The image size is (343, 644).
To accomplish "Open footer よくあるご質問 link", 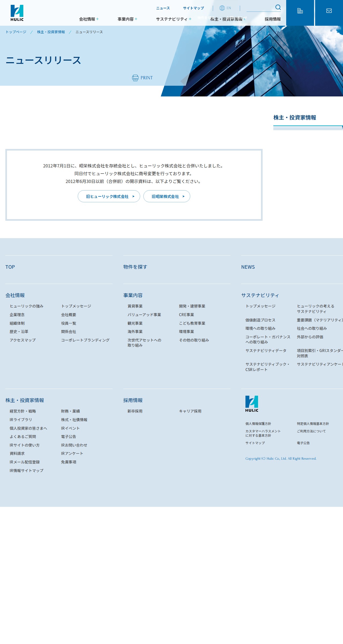I will coord(23,437).
